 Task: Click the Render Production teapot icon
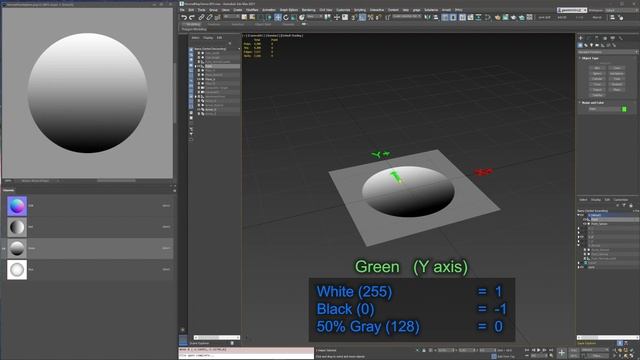tap(513, 17)
